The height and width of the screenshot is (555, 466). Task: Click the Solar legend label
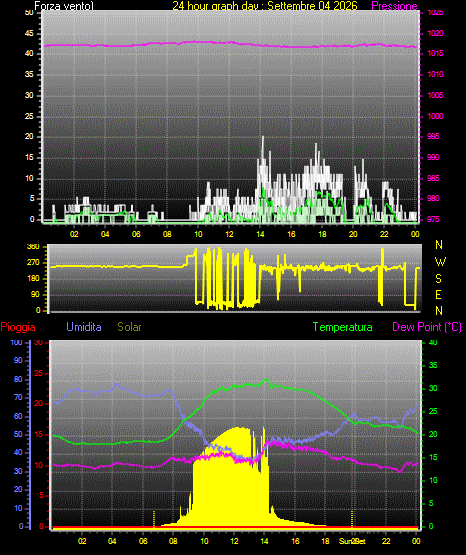(129, 327)
